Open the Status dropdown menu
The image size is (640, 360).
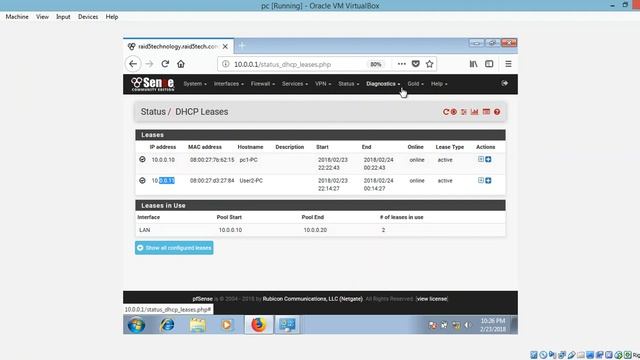[348, 84]
